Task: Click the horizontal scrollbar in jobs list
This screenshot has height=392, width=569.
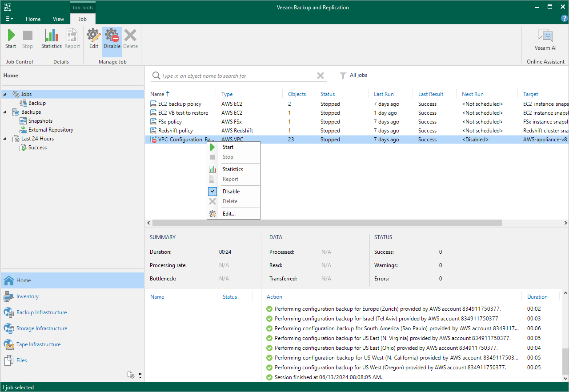Action: (x=327, y=223)
